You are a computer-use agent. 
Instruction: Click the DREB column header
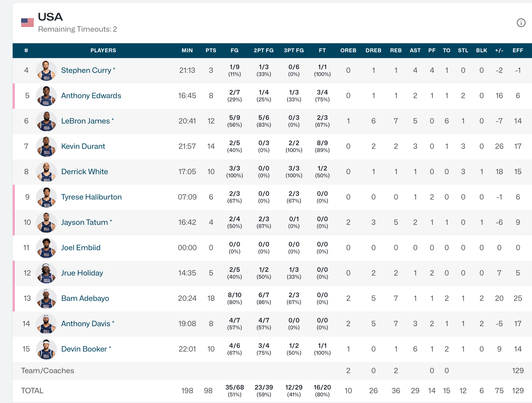373,50
